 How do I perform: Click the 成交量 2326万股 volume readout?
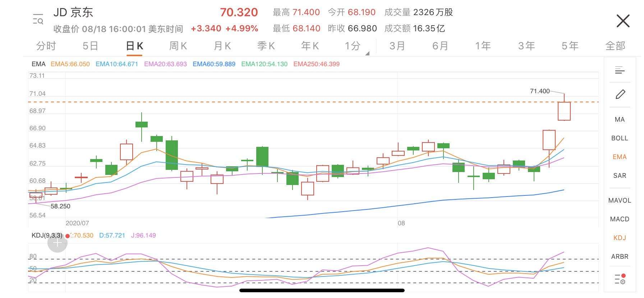click(x=418, y=12)
